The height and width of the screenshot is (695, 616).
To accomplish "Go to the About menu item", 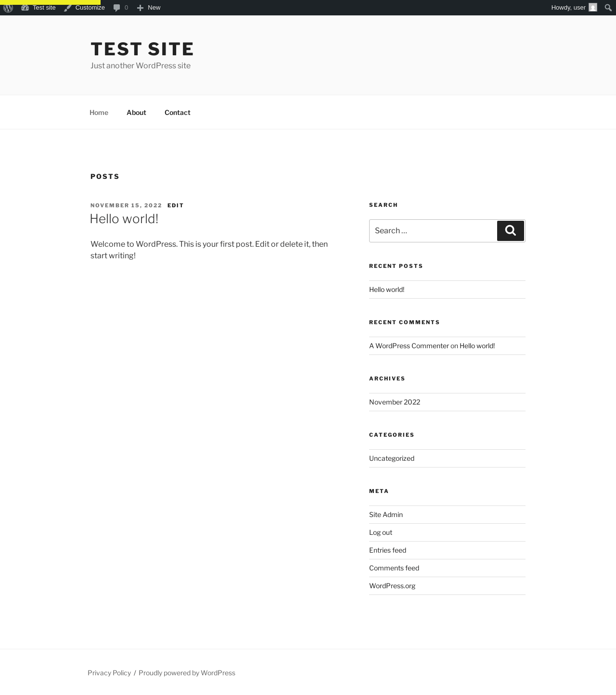I will 136,113.
